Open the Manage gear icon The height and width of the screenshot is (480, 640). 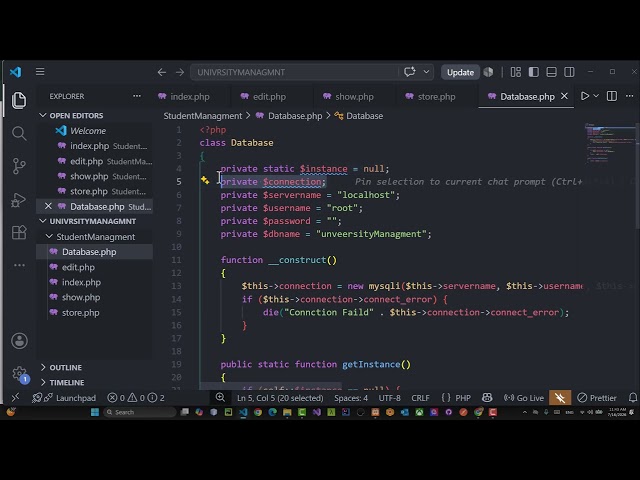point(19,373)
